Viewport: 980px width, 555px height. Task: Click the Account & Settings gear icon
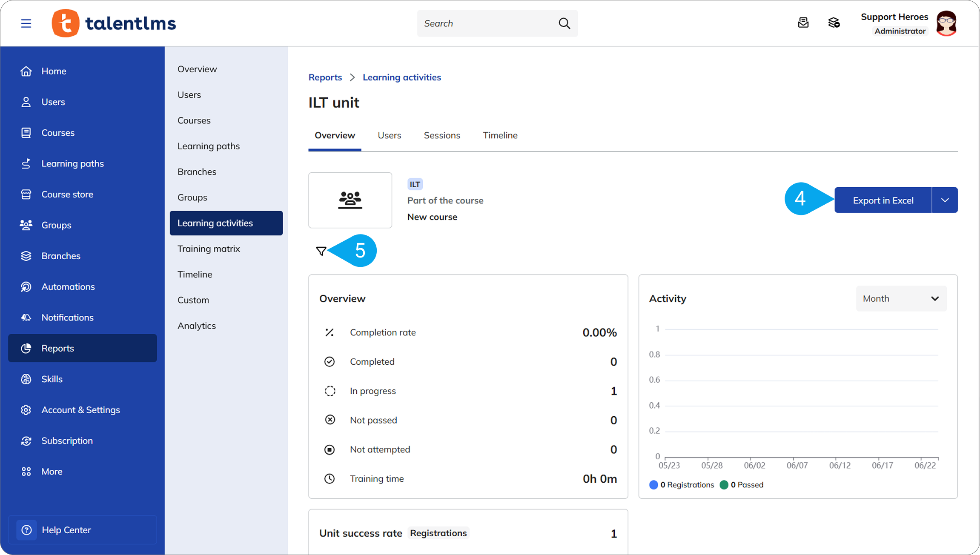pyautogui.click(x=26, y=410)
